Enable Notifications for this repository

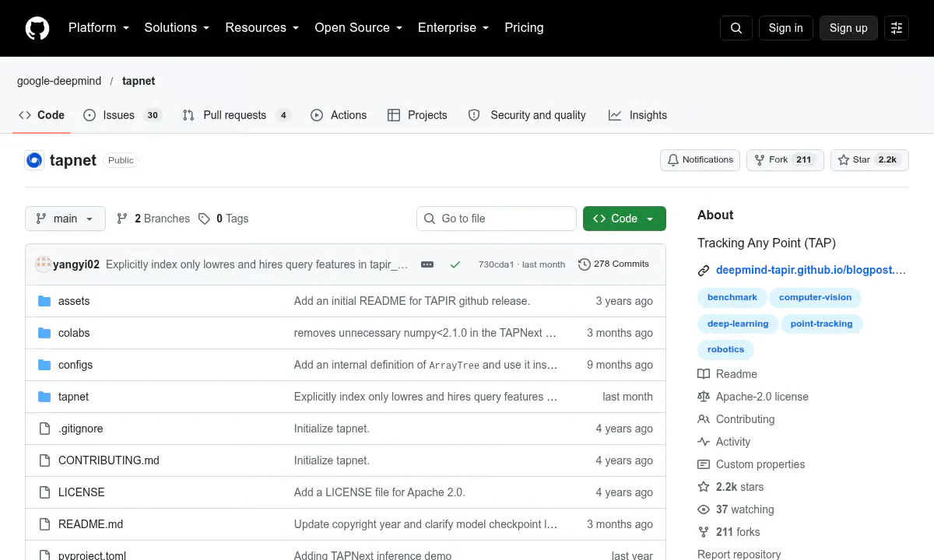click(x=700, y=160)
